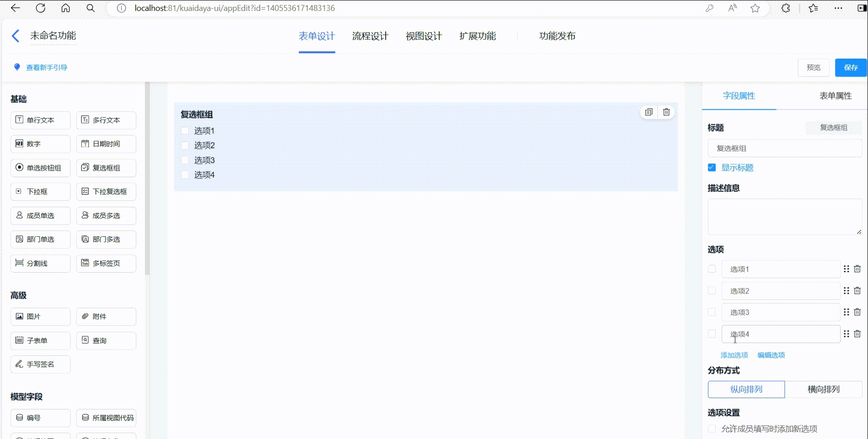Check default box for 选项4 in properties

tap(712, 334)
